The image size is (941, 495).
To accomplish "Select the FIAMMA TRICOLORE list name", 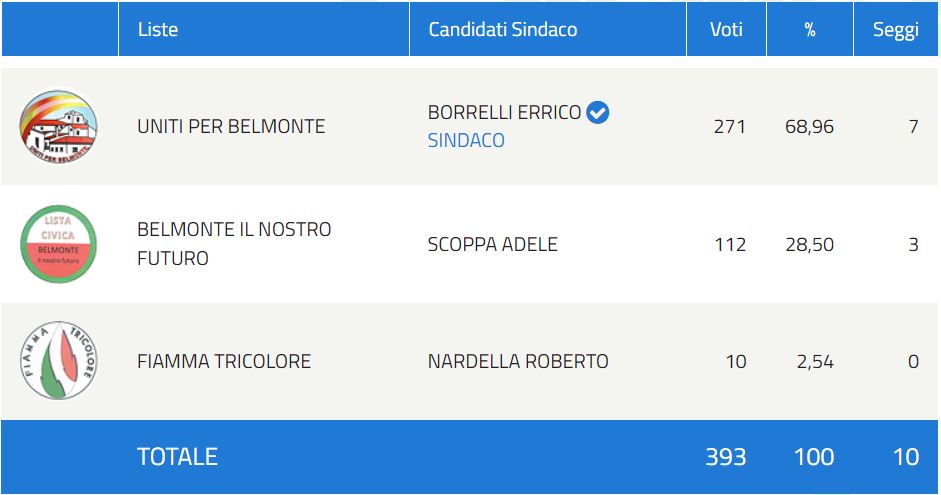I will (224, 361).
